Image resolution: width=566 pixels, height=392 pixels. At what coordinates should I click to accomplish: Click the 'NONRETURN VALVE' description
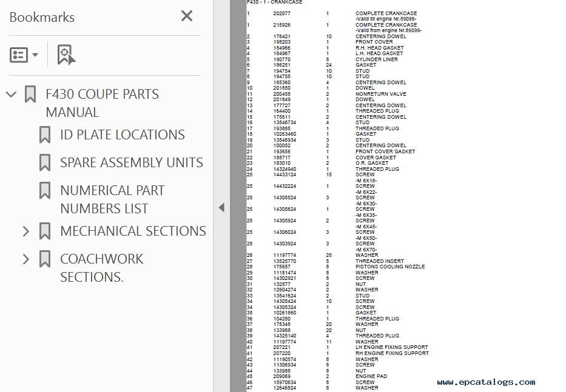381,94
